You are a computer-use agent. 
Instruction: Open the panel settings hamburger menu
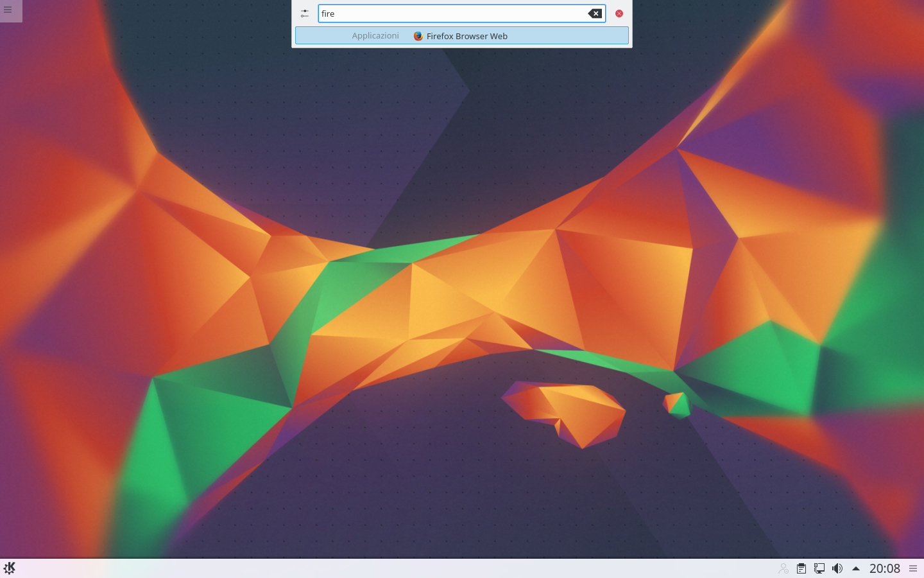tap(913, 568)
